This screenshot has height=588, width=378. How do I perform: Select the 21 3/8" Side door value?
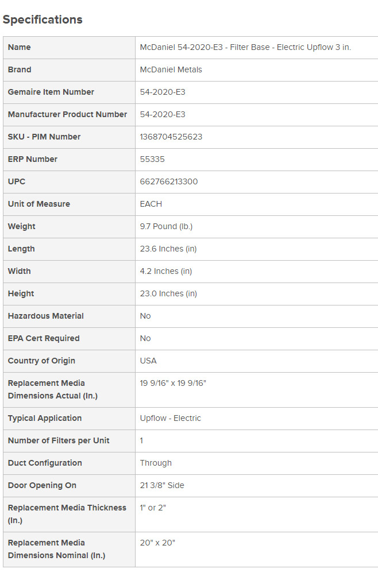(x=161, y=485)
